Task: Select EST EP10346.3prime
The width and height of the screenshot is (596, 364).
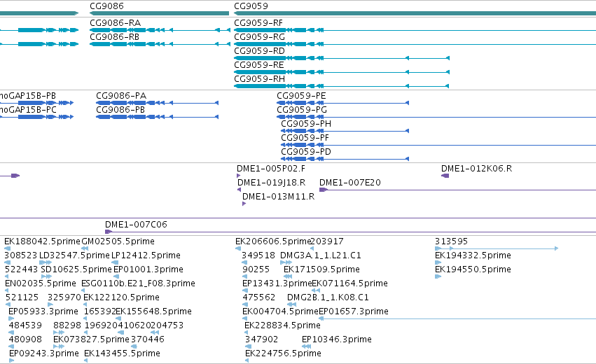Action: click(337, 339)
